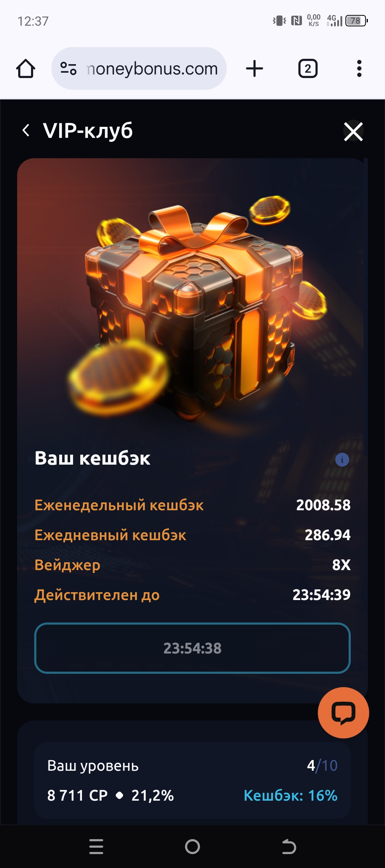Open a new tab with plus icon
Image resolution: width=385 pixels, height=868 pixels.
click(255, 68)
